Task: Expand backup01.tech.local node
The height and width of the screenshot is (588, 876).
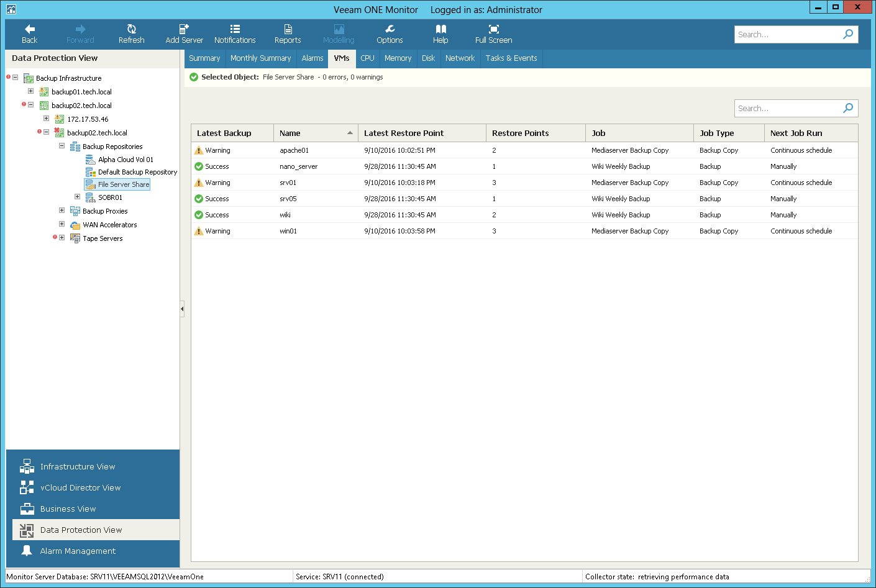Action: point(30,91)
